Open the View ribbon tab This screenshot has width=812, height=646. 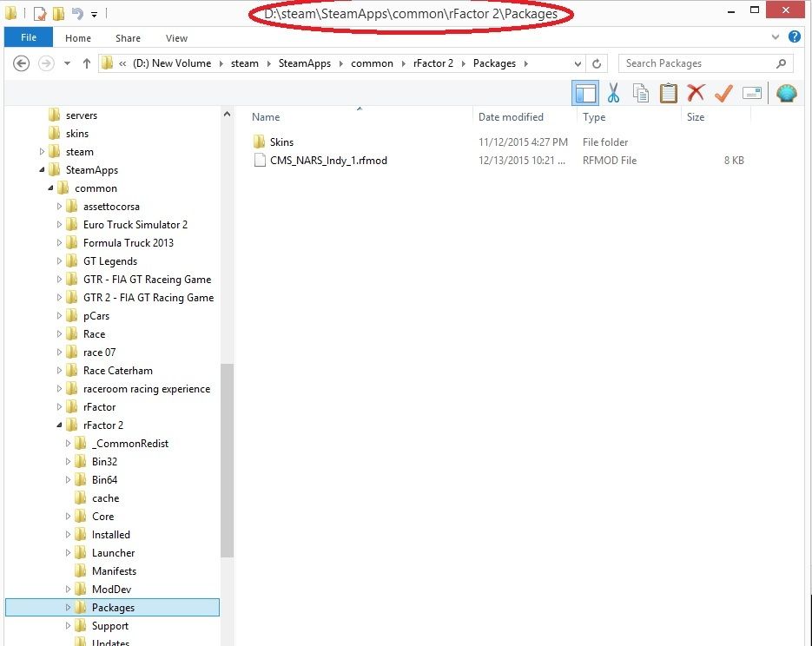click(176, 38)
